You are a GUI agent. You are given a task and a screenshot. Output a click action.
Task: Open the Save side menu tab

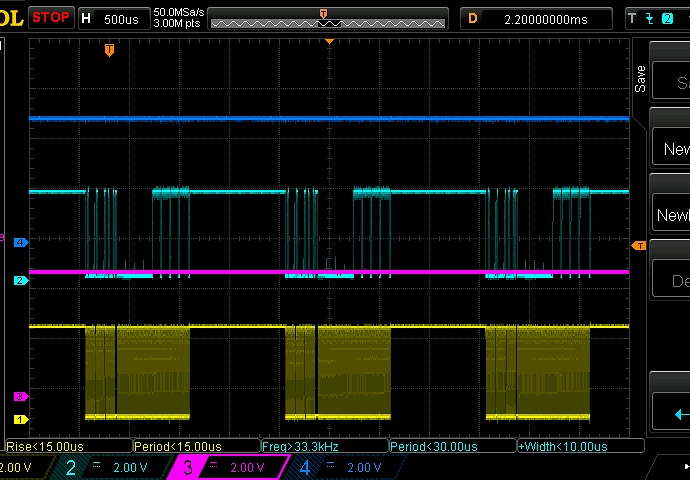[640, 79]
